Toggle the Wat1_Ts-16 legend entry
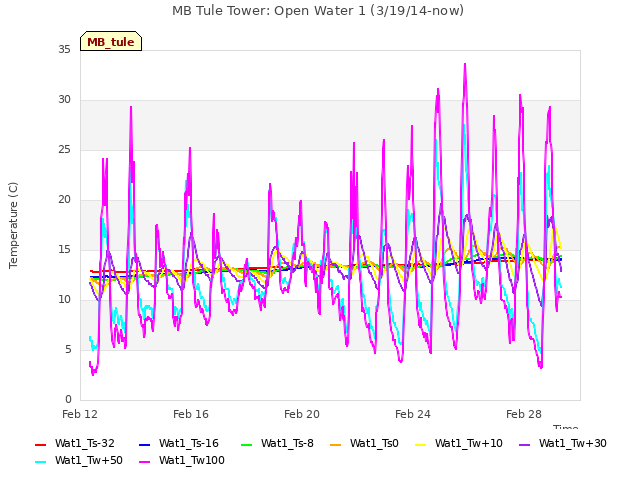 coord(179,443)
